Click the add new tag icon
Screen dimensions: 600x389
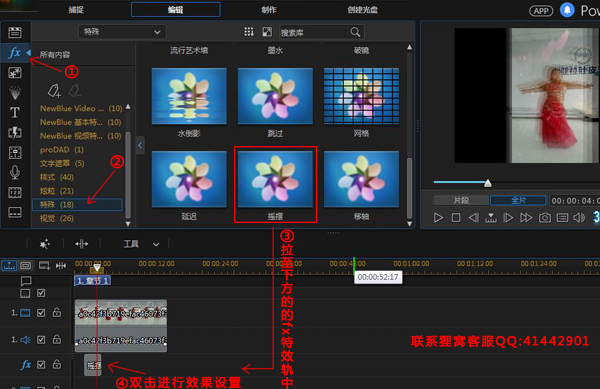(54, 91)
